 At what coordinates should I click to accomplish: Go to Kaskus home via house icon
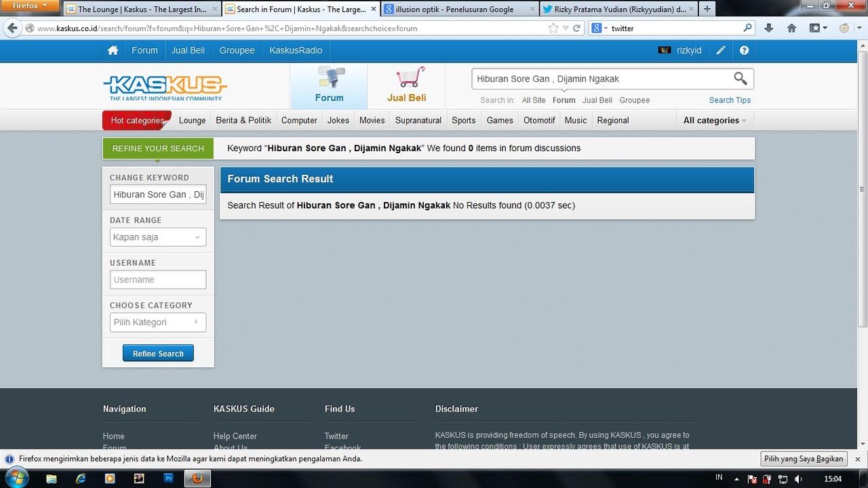point(113,50)
